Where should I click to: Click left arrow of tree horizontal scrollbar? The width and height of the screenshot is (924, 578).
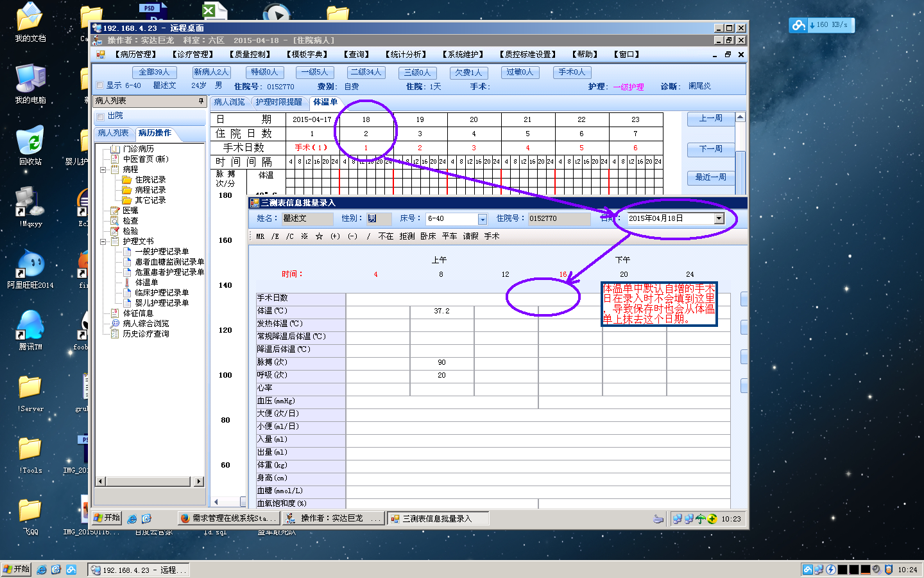(x=100, y=481)
